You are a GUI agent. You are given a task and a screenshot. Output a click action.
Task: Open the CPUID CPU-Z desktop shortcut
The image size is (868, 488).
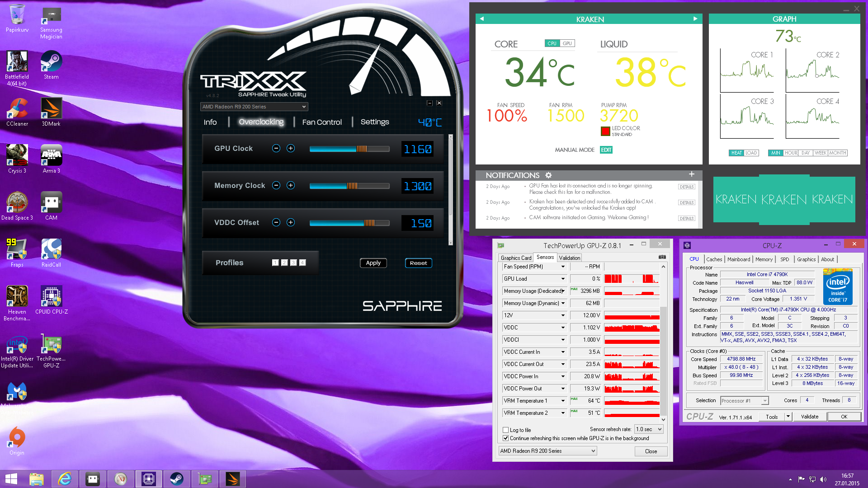pos(51,300)
